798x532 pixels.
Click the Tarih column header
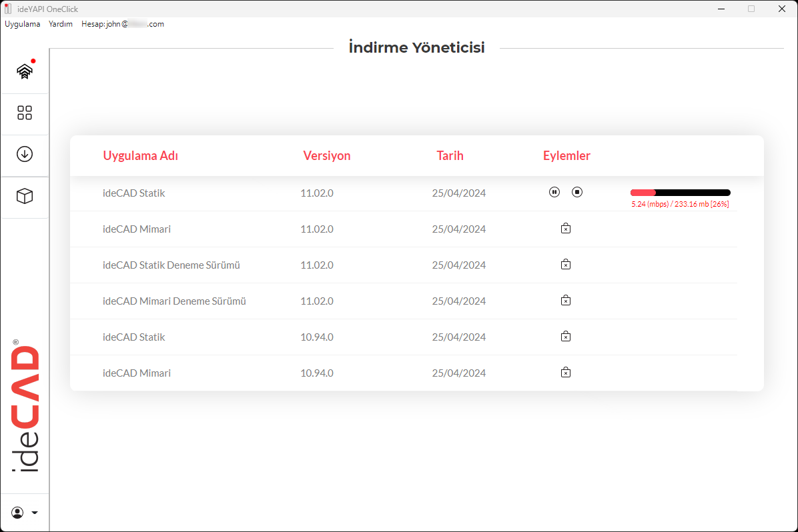[x=450, y=156]
